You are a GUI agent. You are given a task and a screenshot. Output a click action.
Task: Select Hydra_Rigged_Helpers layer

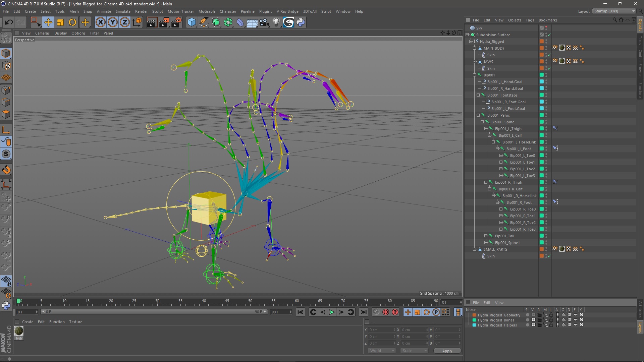[x=497, y=325]
